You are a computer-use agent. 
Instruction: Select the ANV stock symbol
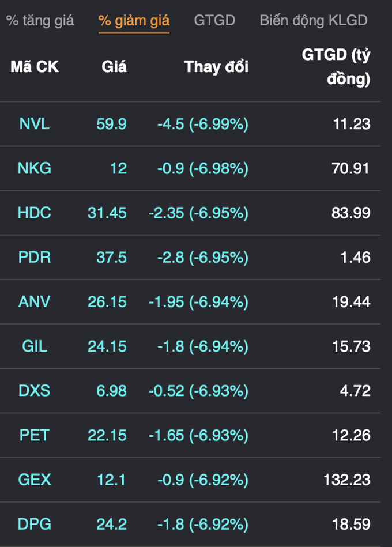(35, 302)
